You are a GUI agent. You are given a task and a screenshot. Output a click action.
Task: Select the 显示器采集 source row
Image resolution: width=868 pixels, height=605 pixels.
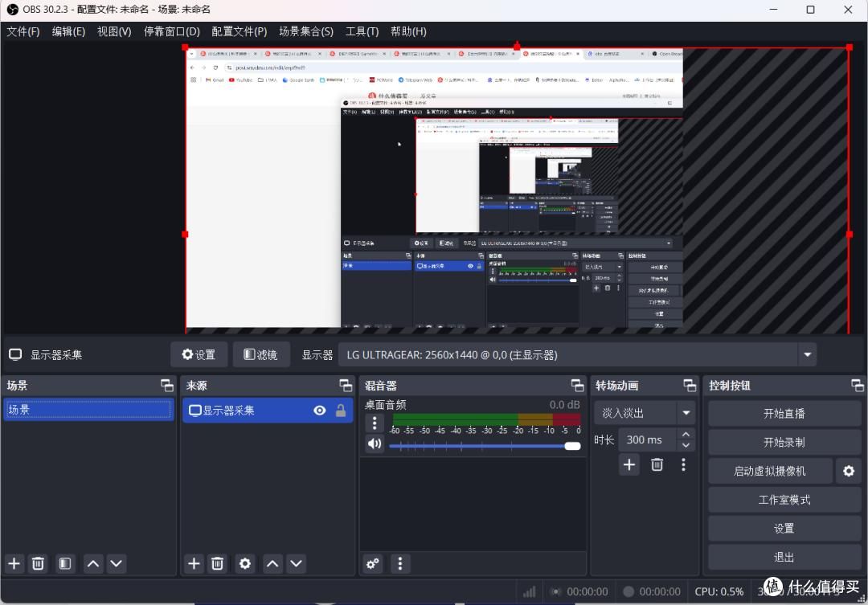click(268, 410)
